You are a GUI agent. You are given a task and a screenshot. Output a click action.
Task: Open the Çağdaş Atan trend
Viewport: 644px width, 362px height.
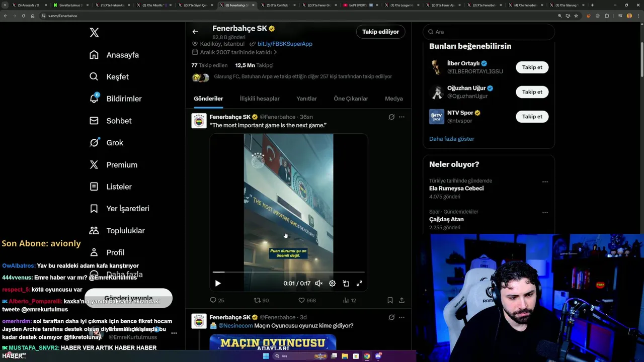pyautogui.click(x=446, y=220)
